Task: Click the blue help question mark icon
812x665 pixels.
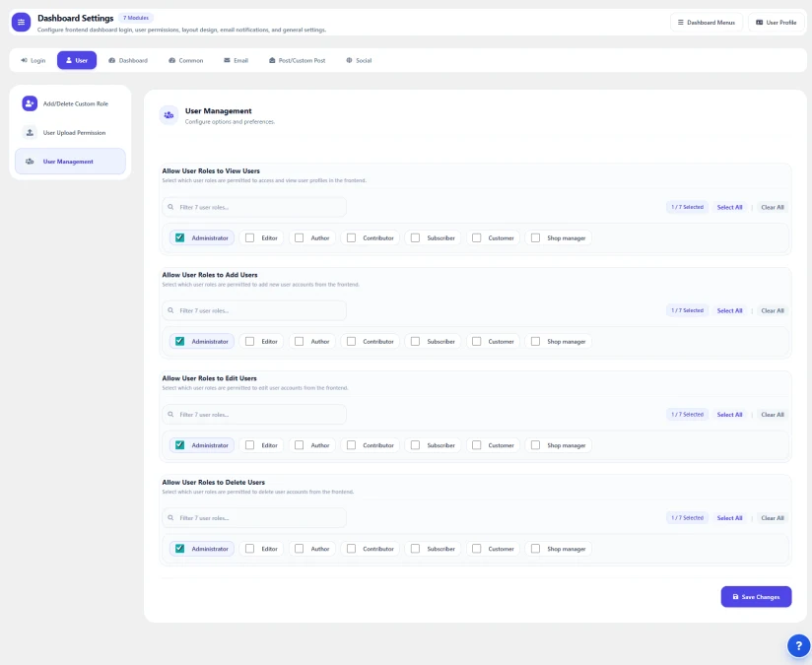Action: [798, 646]
